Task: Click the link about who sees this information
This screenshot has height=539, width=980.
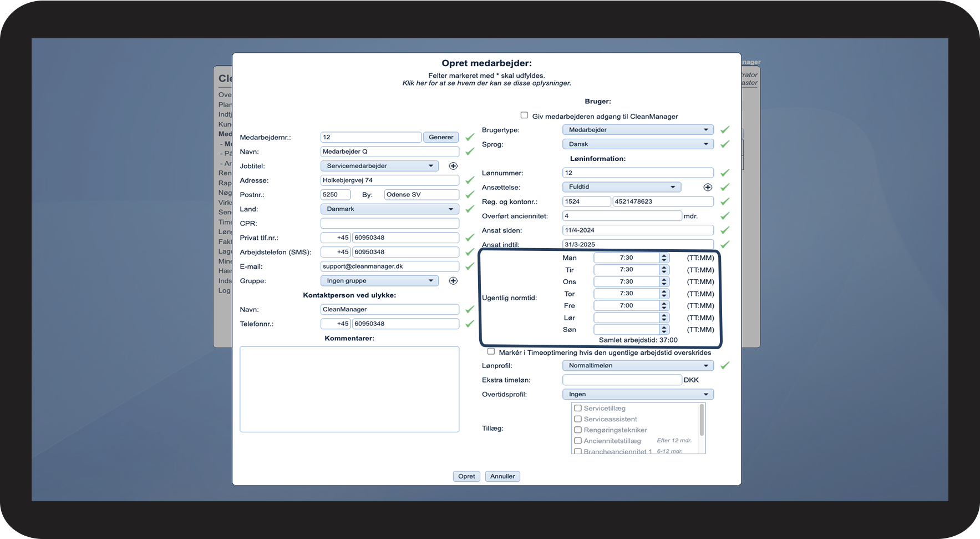Action: (x=486, y=83)
